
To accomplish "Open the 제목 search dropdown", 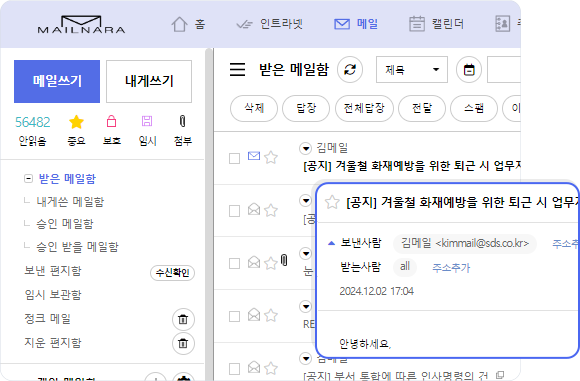I will point(412,70).
